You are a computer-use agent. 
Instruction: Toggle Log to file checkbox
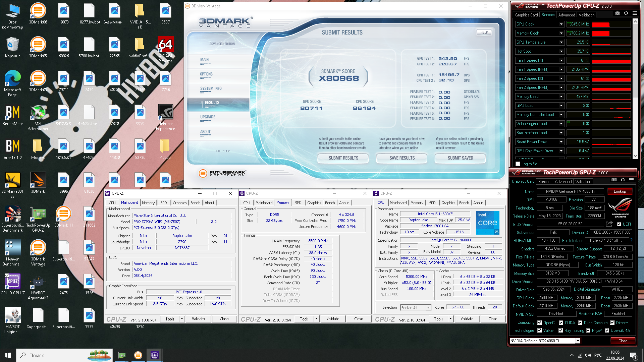tap(518, 164)
